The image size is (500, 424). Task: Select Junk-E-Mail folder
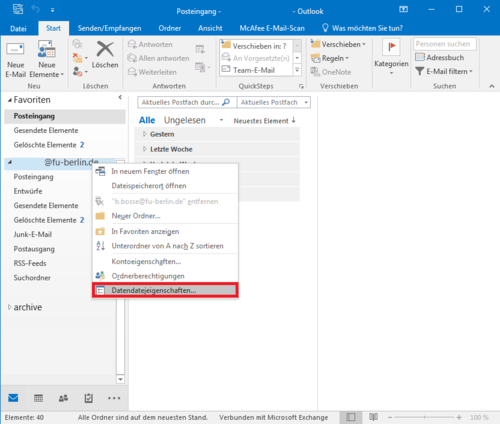[33, 234]
